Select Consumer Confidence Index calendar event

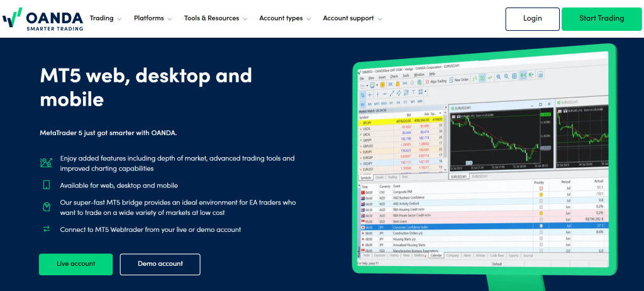coord(484,226)
